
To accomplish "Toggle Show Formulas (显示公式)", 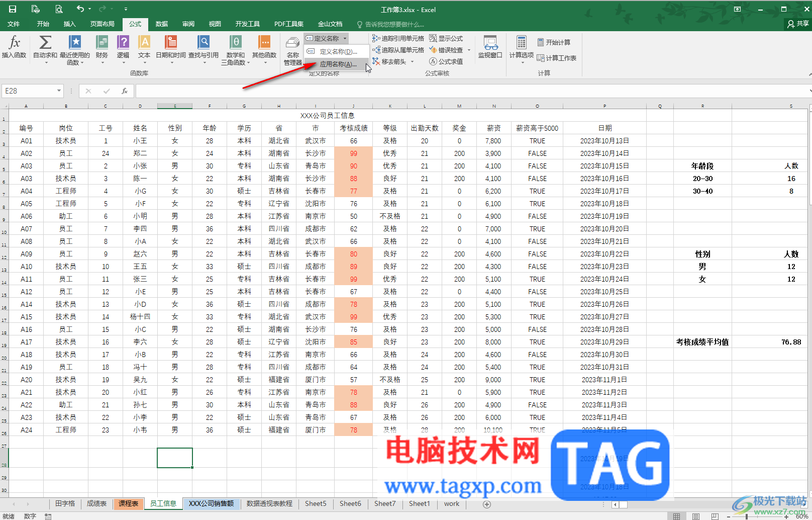I will [x=446, y=38].
